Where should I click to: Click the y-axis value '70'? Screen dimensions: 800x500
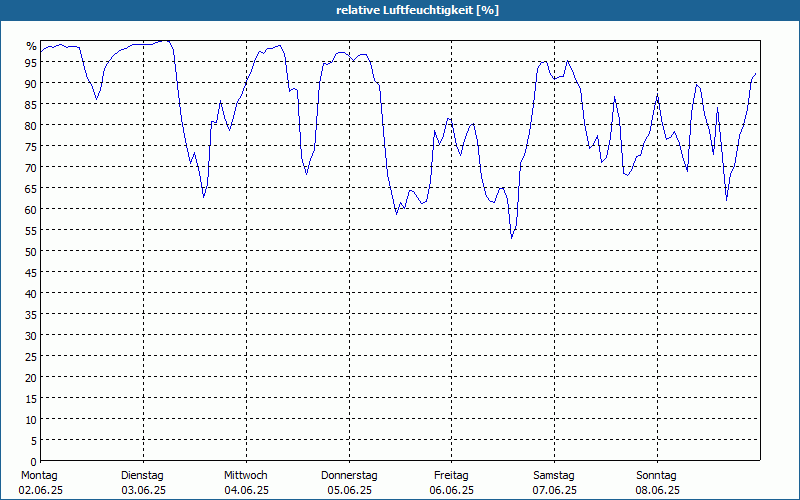coord(31,168)
